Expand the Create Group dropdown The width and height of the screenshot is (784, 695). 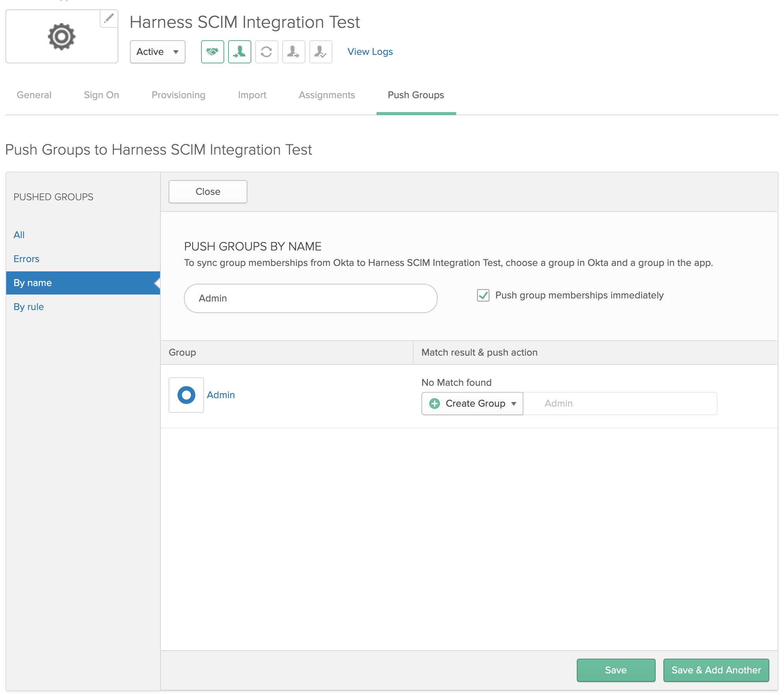coord(472,404)
